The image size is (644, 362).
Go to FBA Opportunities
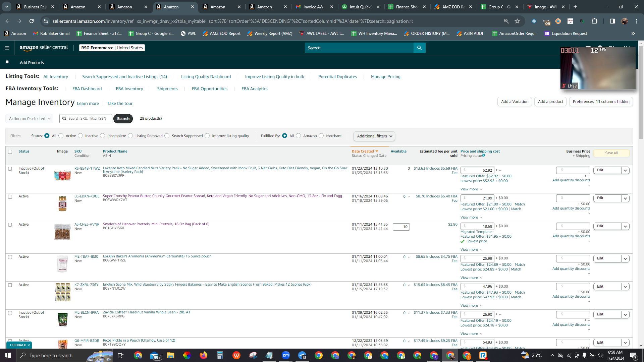point(210,89)
